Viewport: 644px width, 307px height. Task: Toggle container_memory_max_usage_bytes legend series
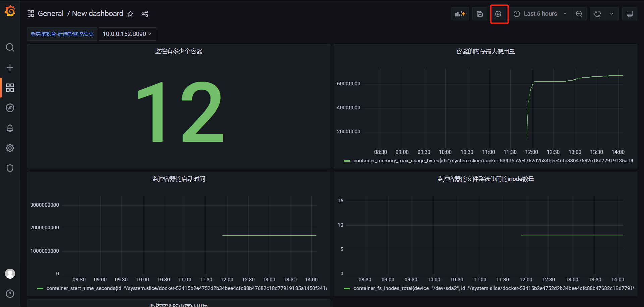click(x=493, y=161)
